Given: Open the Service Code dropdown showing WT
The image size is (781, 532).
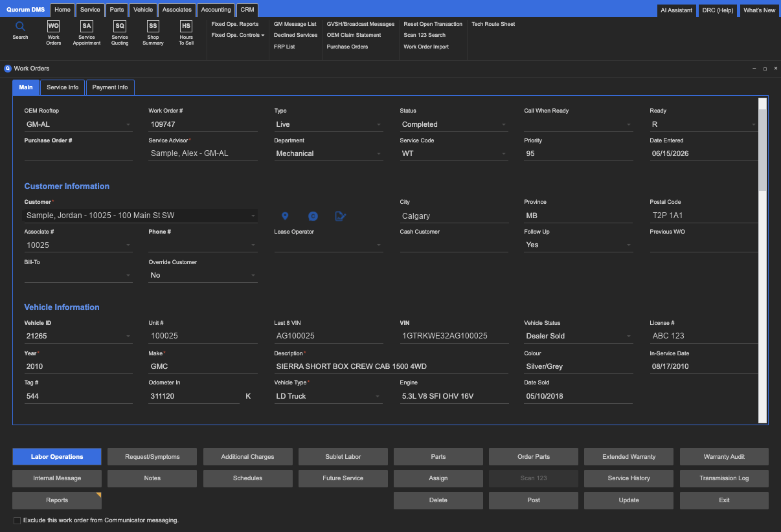Looking at the screenshot, I should pos(504,153).
